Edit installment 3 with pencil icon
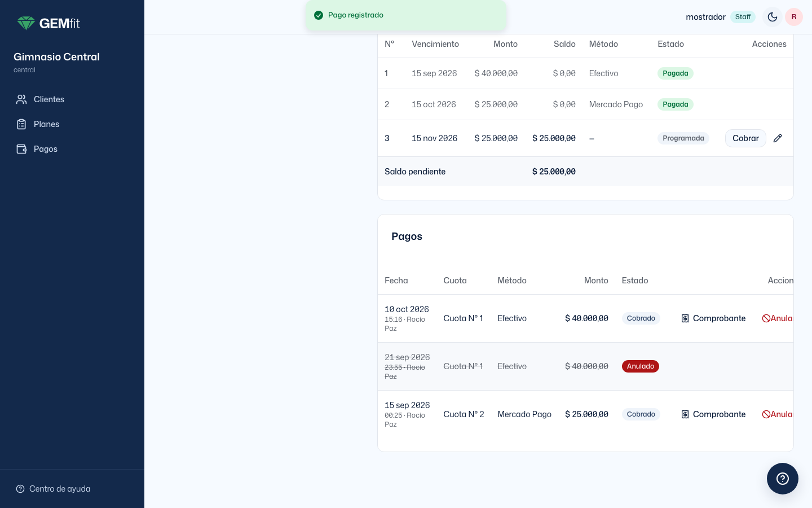Image resolution: width=812 pixels, height=508 pixels. (x=778, y=138)
